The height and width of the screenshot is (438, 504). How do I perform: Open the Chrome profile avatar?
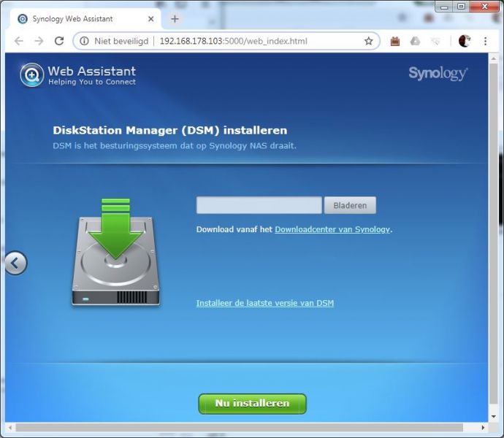[465, 41]
